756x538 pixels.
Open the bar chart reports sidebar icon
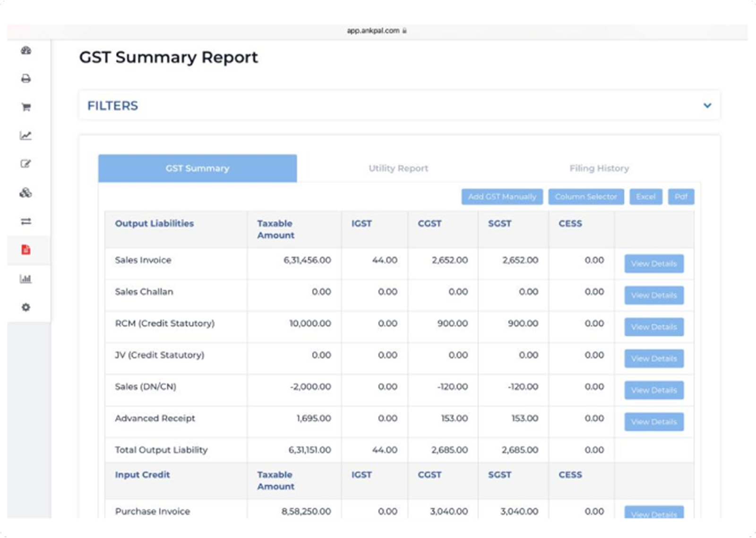coord(26,278)
